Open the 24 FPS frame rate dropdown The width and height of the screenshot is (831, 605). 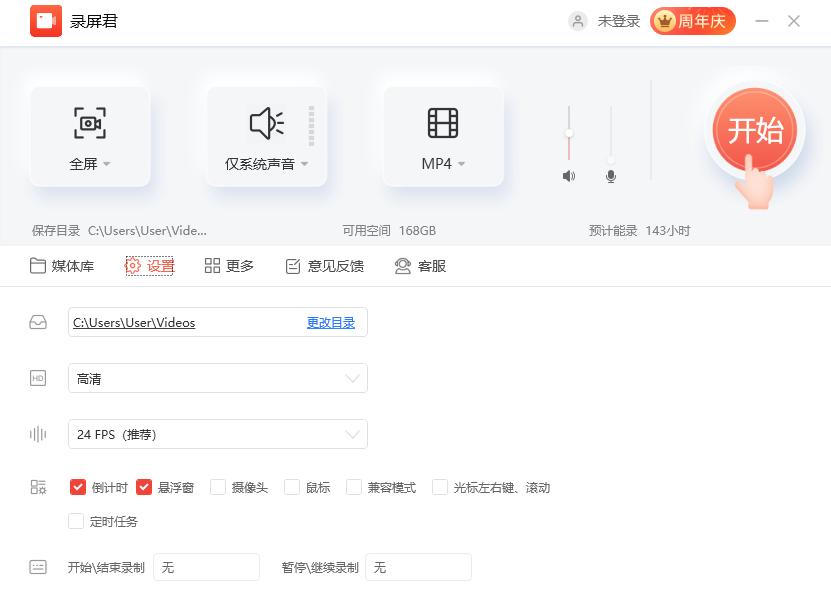(217, 434)
